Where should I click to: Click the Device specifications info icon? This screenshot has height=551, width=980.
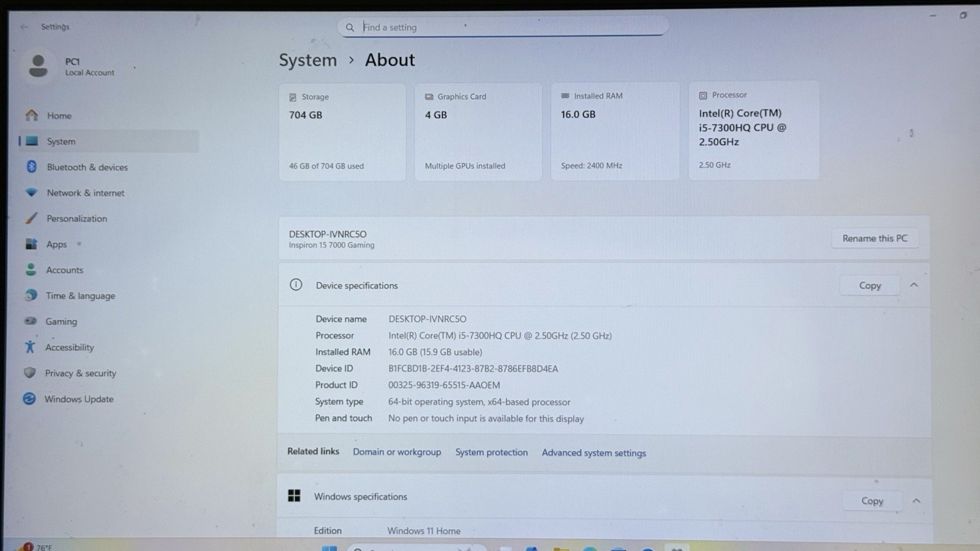(296, 285)
